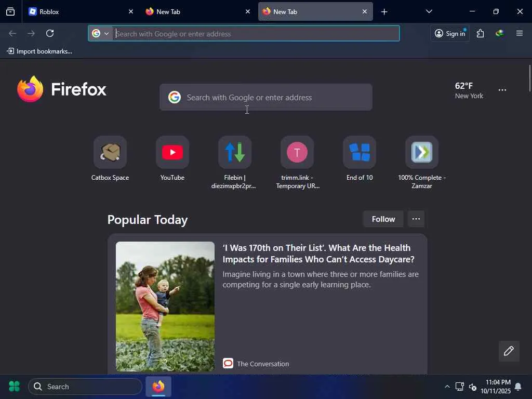Open the Firefox View tab overview icon
Image resolution: width=532 pixels, height=399 pixels.
click(10, 12)
